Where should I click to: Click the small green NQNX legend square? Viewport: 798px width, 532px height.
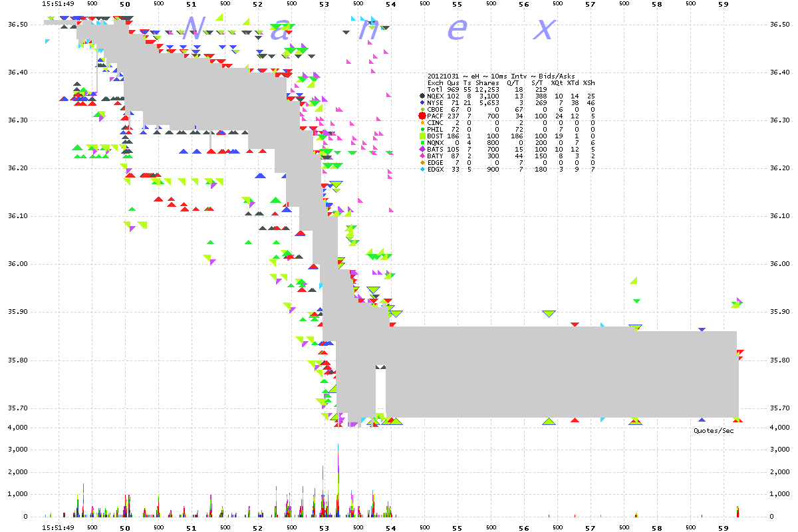point(422,143)
